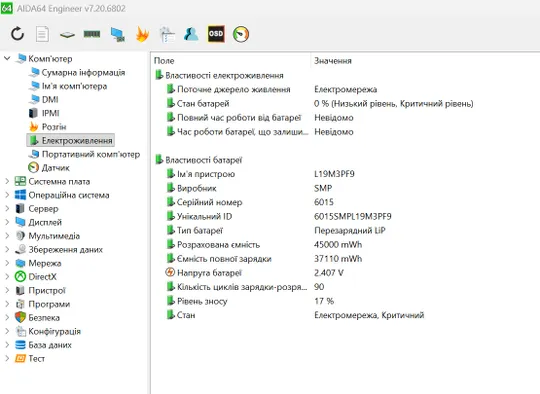Expand the Сервер tree node
This screenshot has height=394, width=540.
[7, 208]
